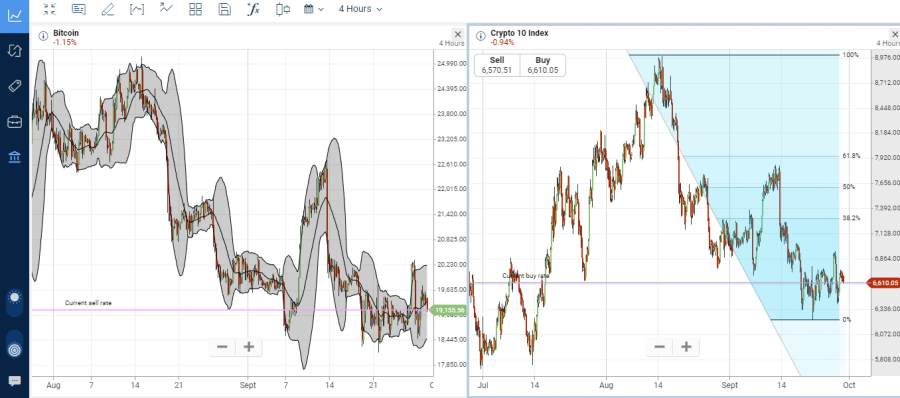This screenshot has width=900, height=398.
Task: Open the fx indicators function icon
Action: (x=253, y=9)
